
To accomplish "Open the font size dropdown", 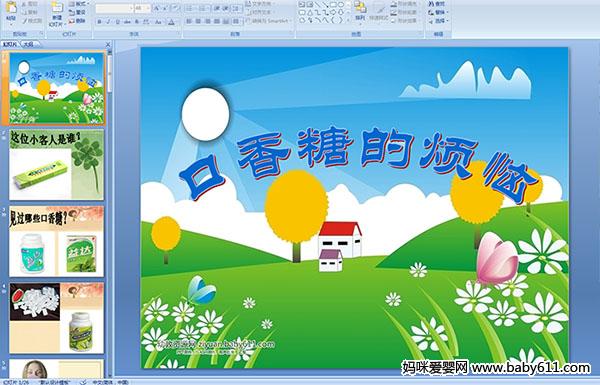I will [148, 8].
